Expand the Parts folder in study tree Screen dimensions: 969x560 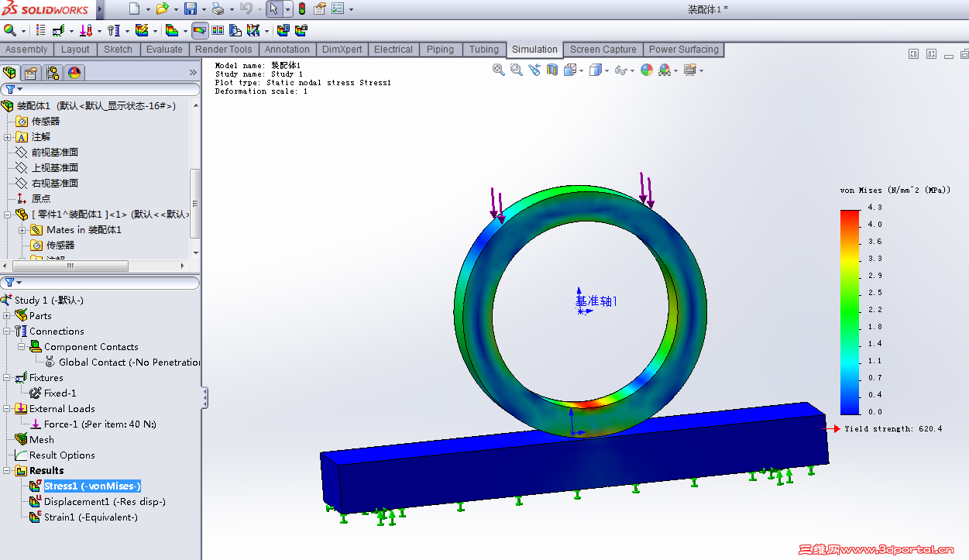point(7,316)
